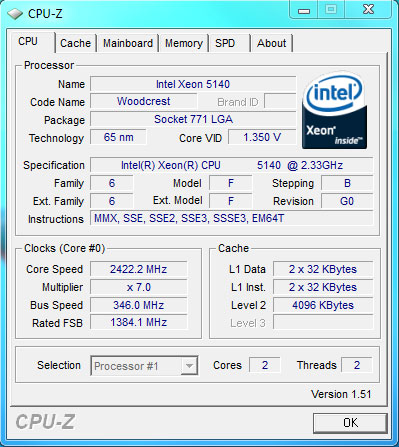Click the disabled maximize button
This screenshot has width=399, height=447.
coord(331,9)
